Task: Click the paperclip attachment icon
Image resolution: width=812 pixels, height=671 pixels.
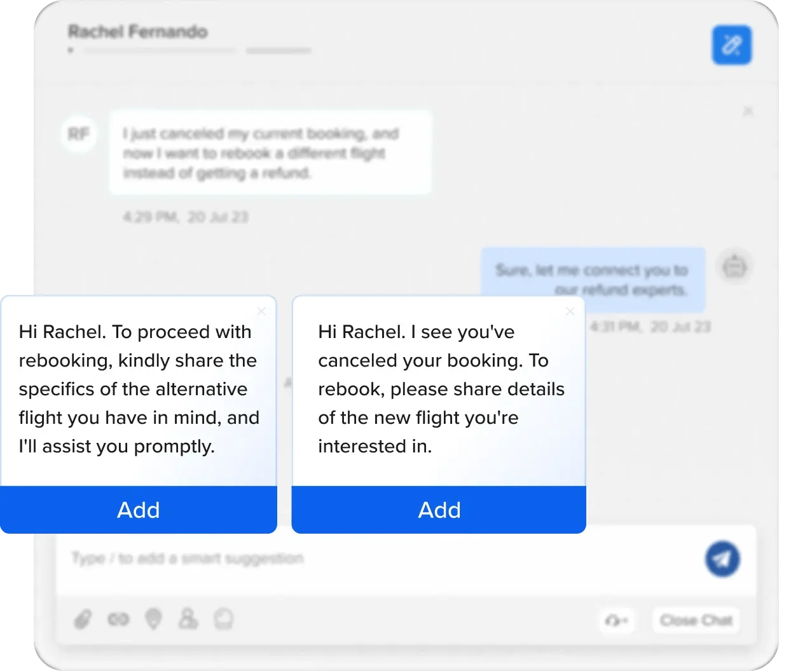Action: (83, 619)
